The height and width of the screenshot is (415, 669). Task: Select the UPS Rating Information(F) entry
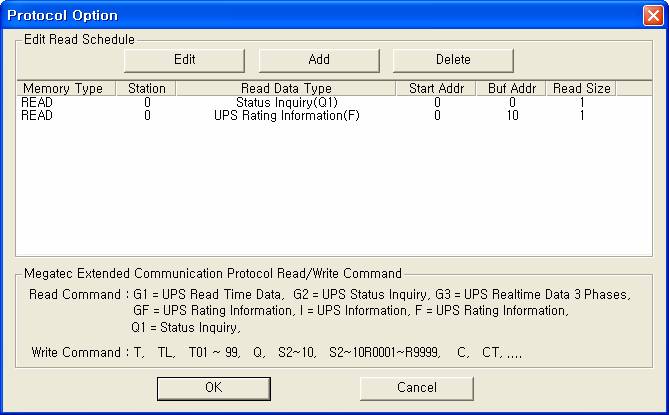286,115
